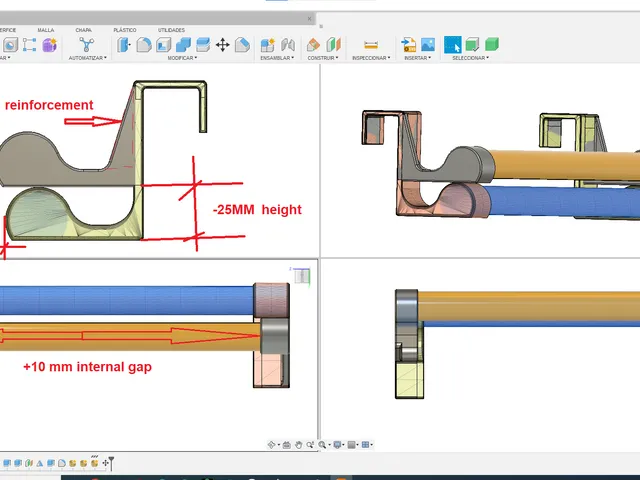
Task: Activate the window selection cursor icon
Action: (453, 44)
